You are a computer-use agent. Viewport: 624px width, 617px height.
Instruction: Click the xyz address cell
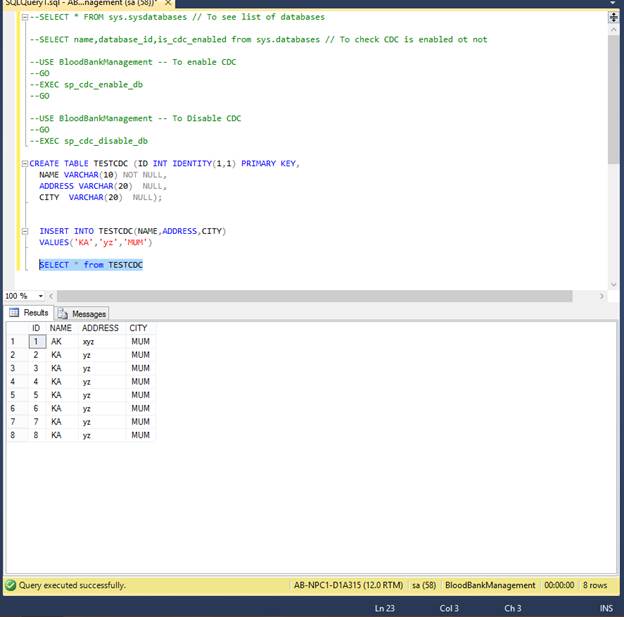pos(89,341)
